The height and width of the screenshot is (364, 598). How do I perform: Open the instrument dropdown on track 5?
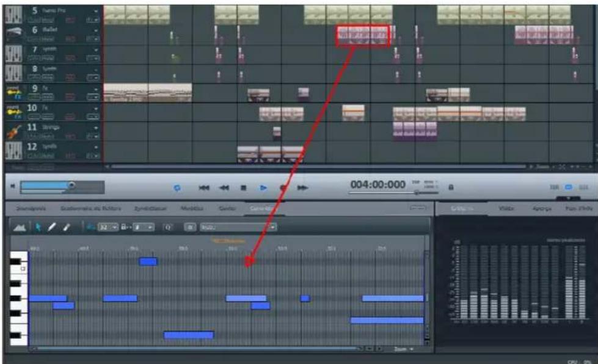tap(96, 10)
